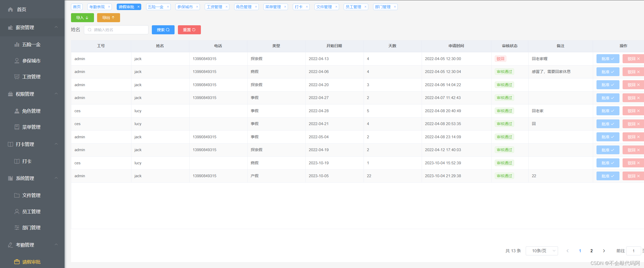Click the blue 搜索 search button

pyautogui.click(x=163, y=30)
